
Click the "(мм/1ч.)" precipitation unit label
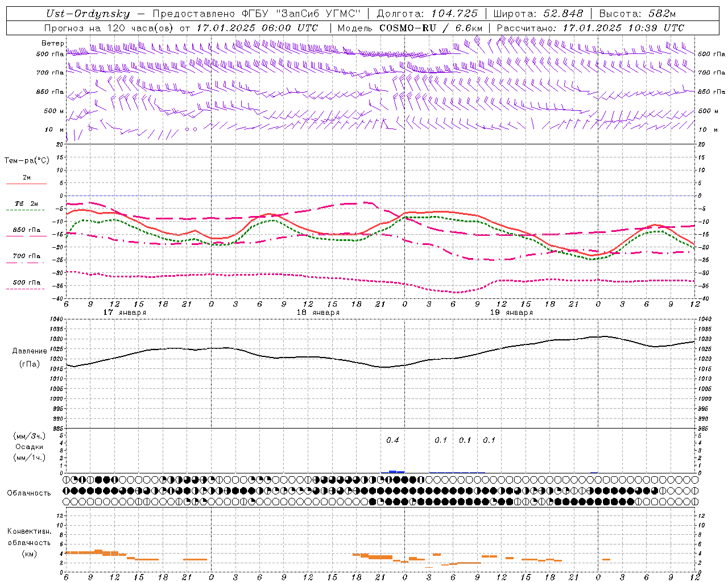[29, 458]
